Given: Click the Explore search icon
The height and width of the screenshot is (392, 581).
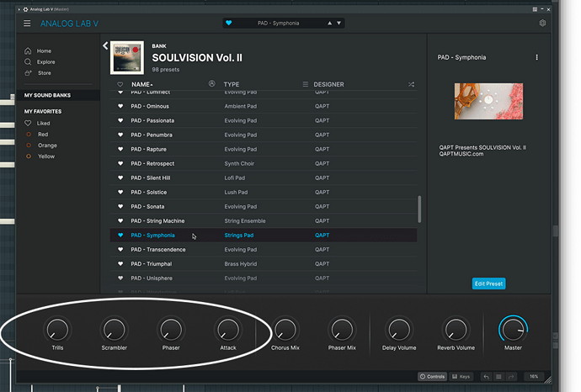Looking at the screenshot, I should [x=28, y=61].
